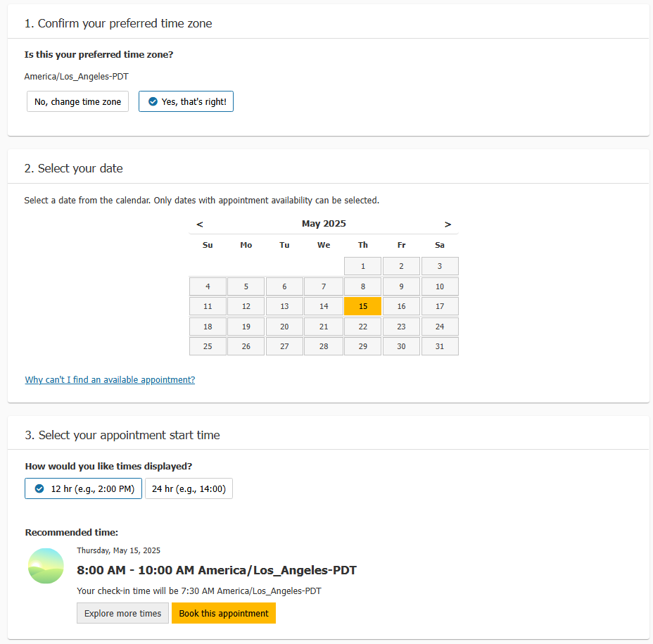Select May 16 on the calendar
Image resolution: width=653 pixels, height=644 pixels.
(x=401, y=306)
